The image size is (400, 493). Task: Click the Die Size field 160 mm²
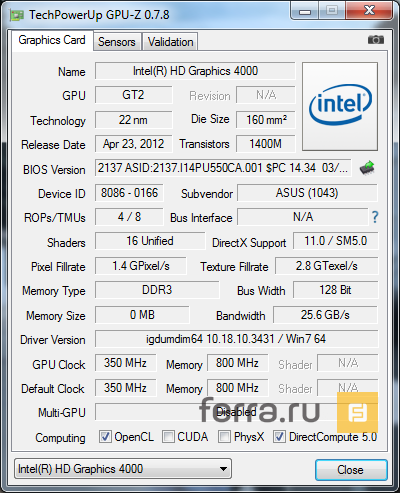[x=266, y=120]
